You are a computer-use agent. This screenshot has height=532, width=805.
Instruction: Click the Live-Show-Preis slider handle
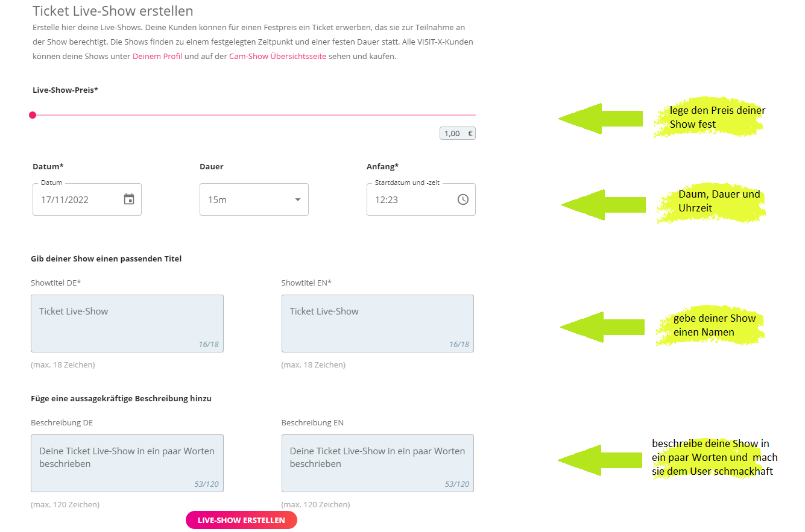point(33,115)
